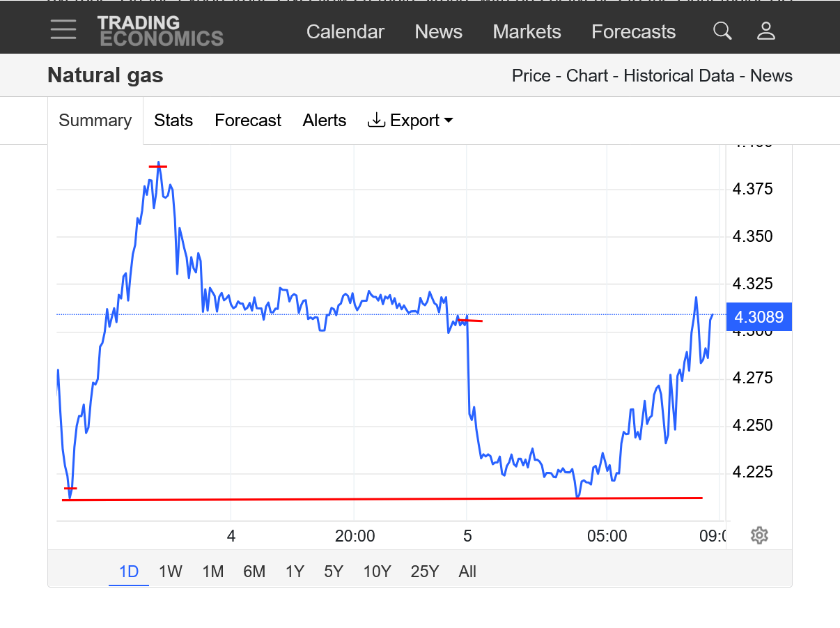The height and width of the screenshot is (628, 840).
Task: Open the user account profile icon
Action: click(765, 31)
